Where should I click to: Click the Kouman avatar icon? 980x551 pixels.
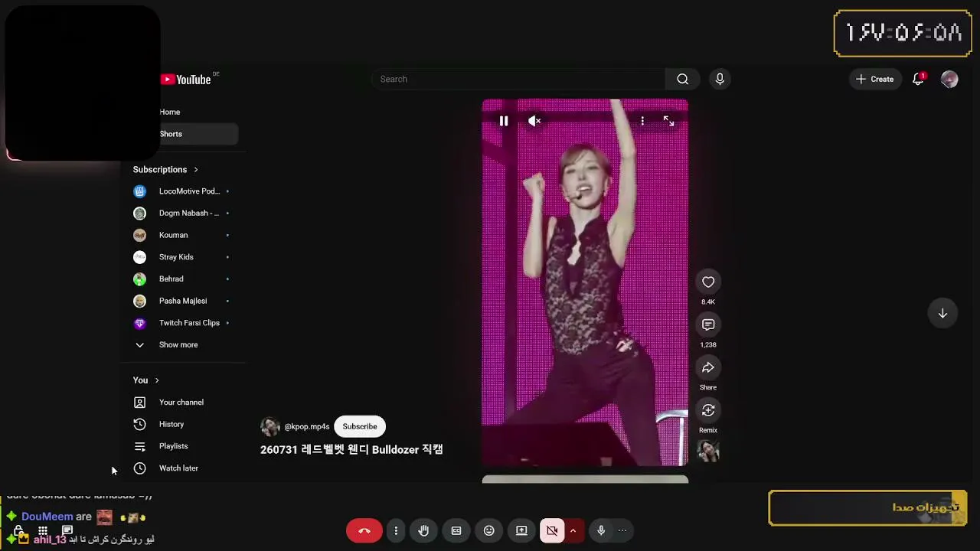pos(139,235)
